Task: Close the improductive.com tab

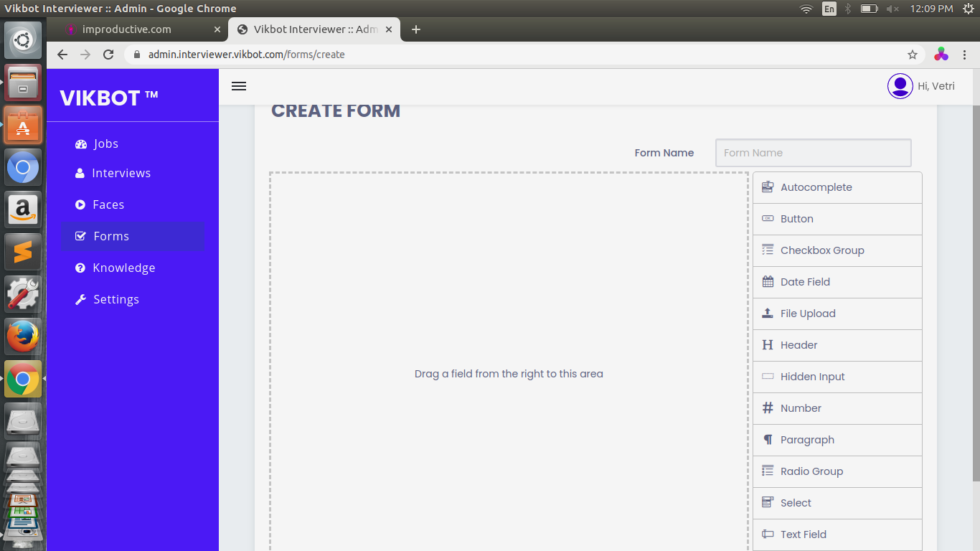Action: (x=217, y=29)
